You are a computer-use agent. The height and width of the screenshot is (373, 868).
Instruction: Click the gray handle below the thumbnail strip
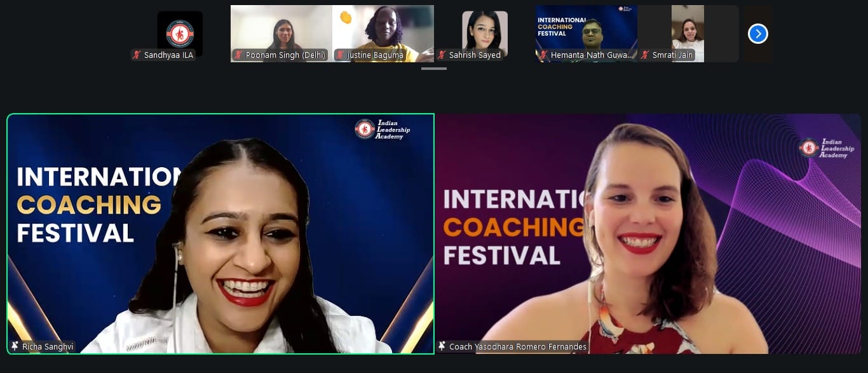pyautogui.click(x=434, y=68)
